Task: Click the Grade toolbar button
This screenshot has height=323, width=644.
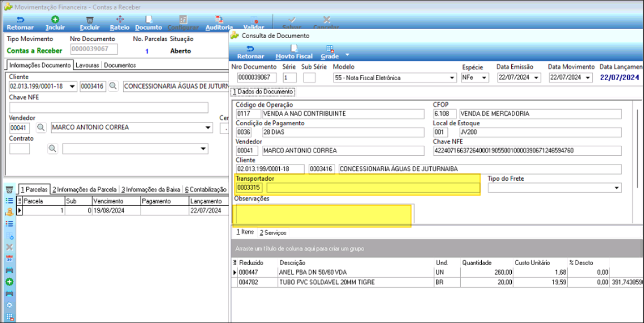Action: [329, 52]
